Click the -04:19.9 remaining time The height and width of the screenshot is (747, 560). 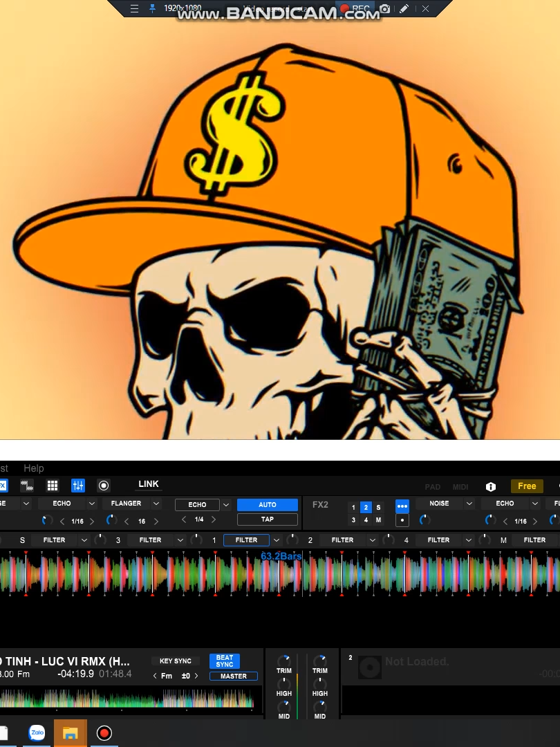[x=76, y=674]
